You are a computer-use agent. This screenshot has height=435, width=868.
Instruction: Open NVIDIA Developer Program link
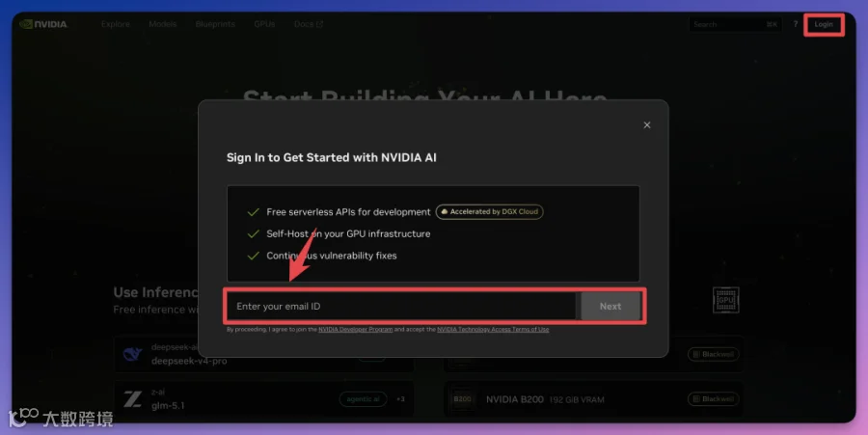point(355,329)
